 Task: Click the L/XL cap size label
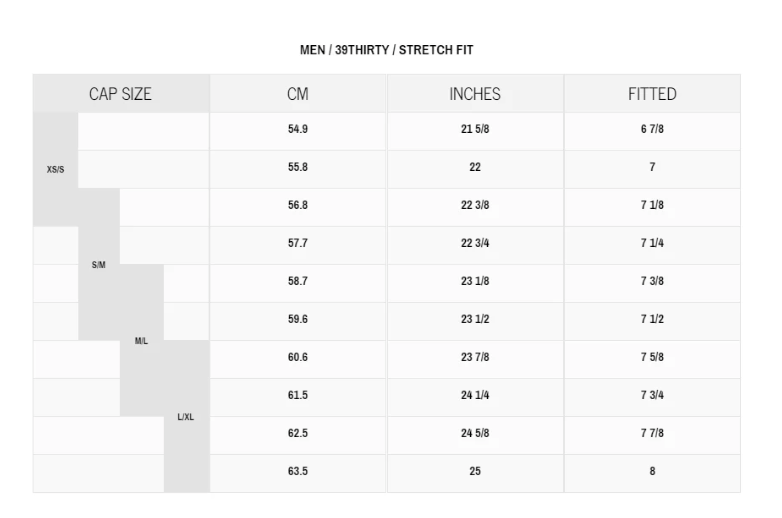point(185,417)
